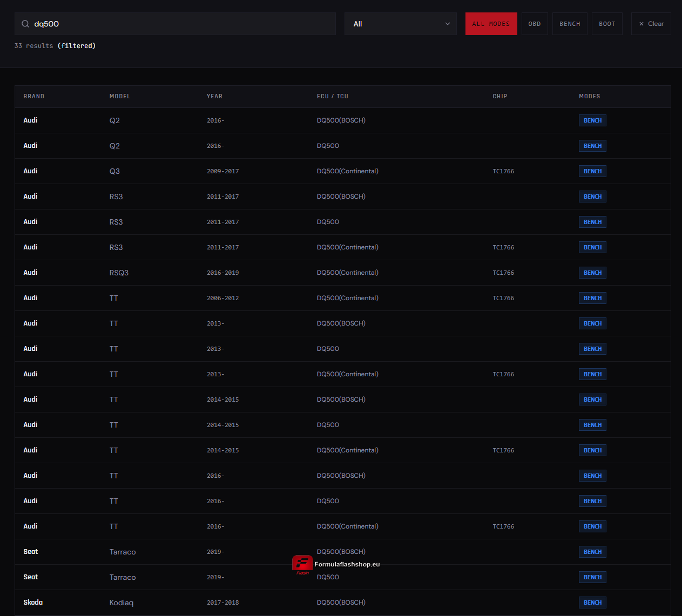This screenshot has width=682, height=616.
Task: Click the YEAR column header
Action: (214, 96)
